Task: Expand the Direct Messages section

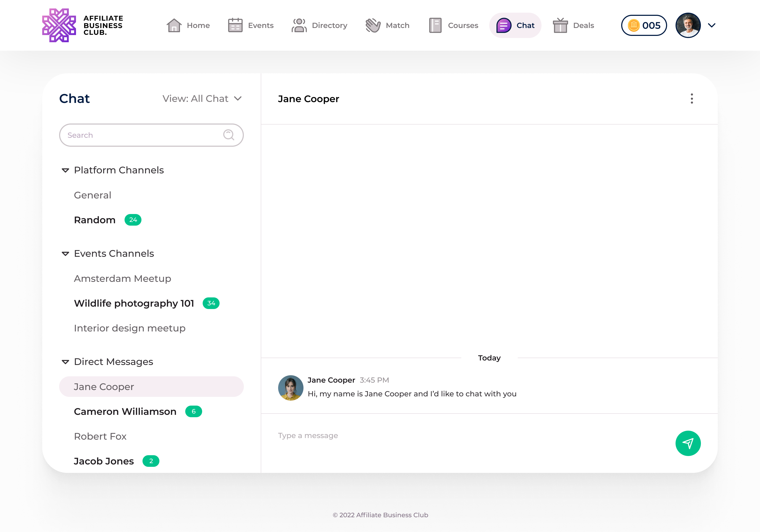Action: [x=65, y=362]
